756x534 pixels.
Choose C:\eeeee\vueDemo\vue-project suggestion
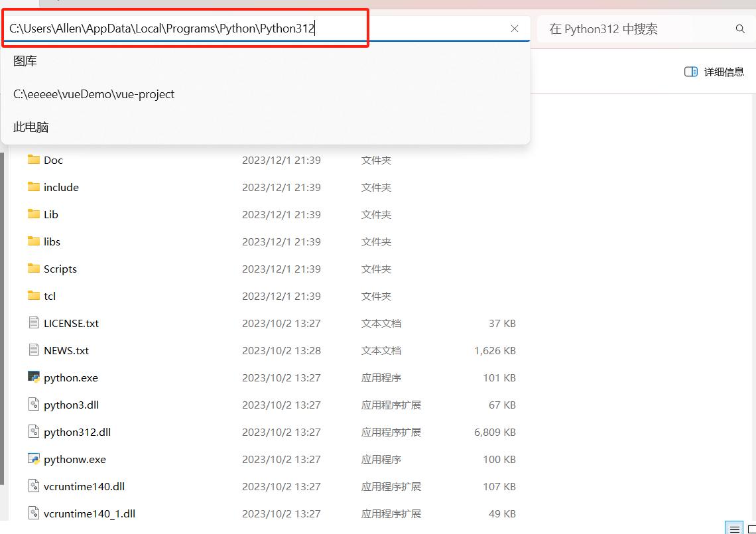pyautogui.click(x=94, y=94)
